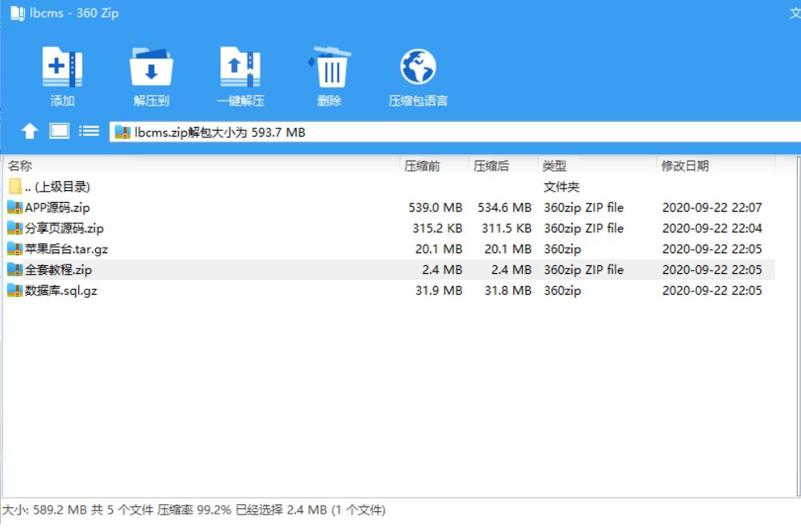Select the file name 全套教程.zip
801x532 pixels.
[x=58, y=269]
